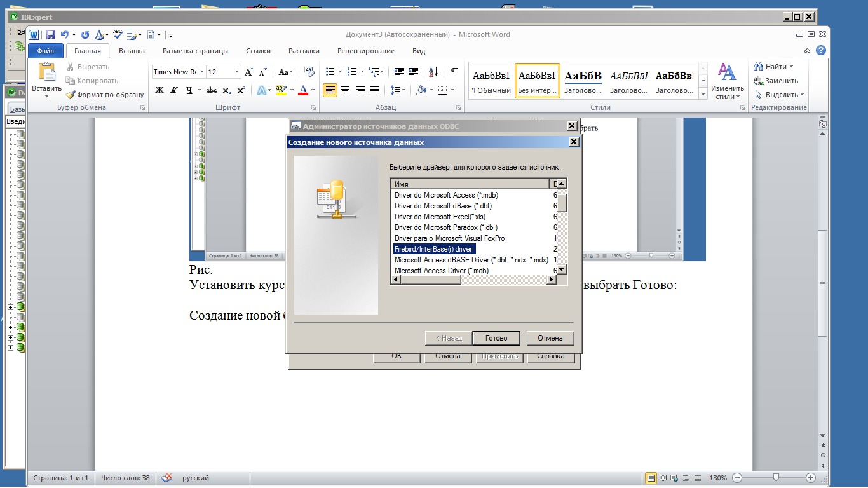
Task: Center the paragraph text
Action: (x=345, y=90)
